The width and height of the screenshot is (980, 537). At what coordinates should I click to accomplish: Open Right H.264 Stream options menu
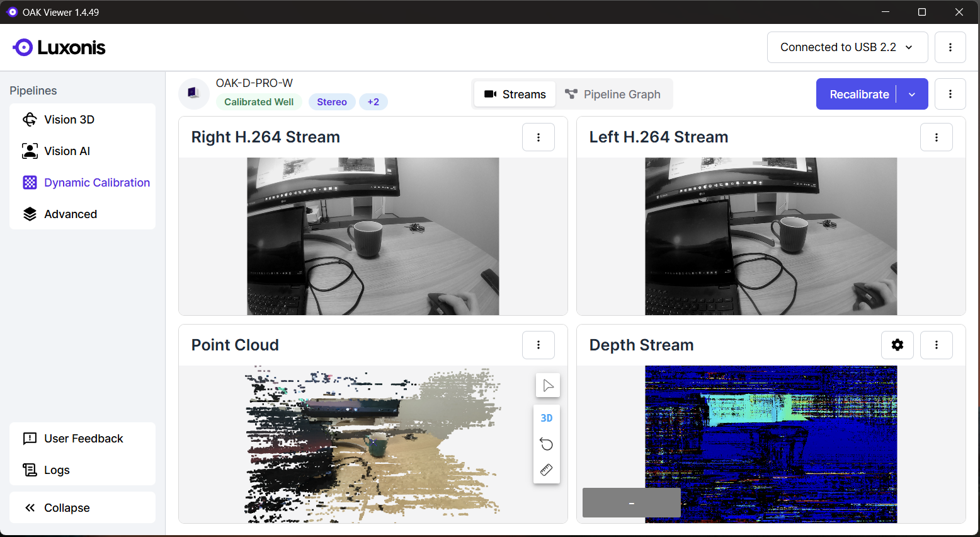(538, 137)
